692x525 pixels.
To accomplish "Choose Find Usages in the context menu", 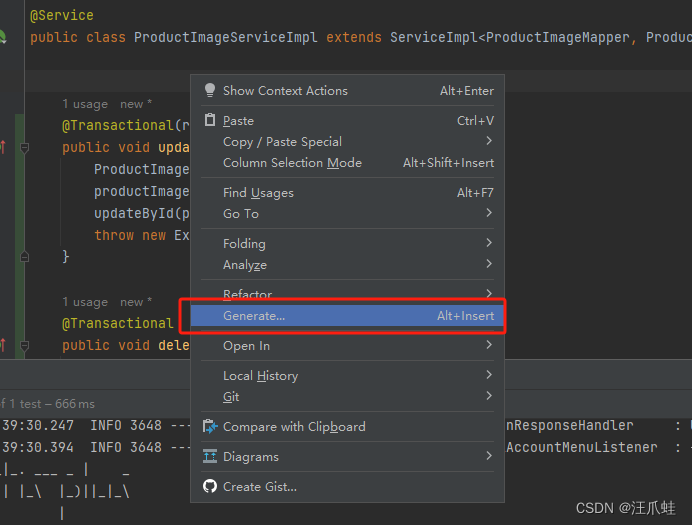I will tap(347, 193).
